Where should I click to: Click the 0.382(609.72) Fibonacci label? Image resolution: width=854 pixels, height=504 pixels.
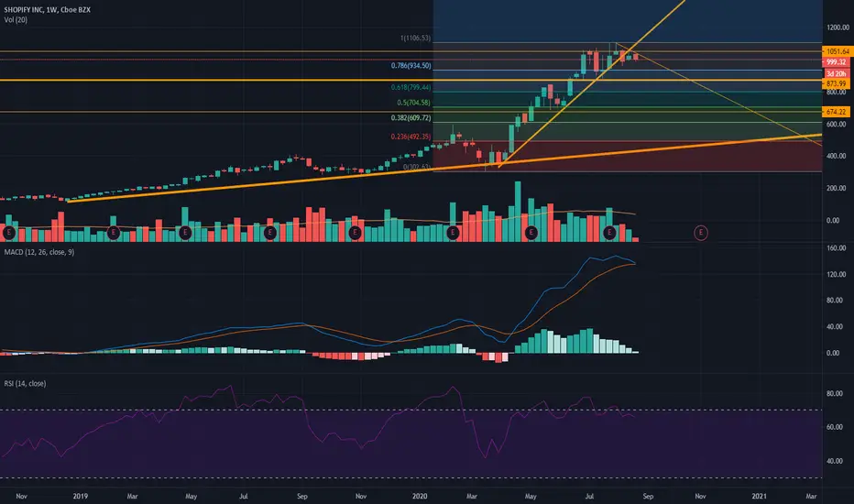[x=411, y=117]
